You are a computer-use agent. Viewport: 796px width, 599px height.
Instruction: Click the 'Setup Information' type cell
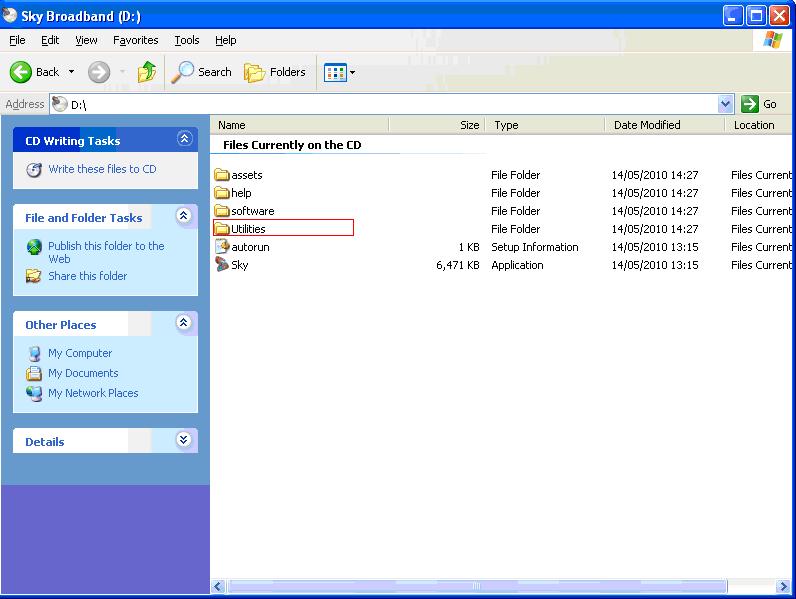(535, 247)
